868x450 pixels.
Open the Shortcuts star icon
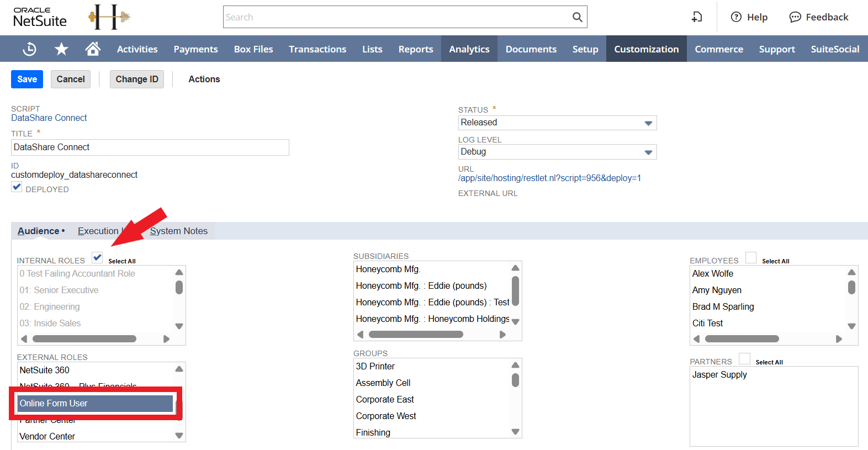click(61, 49)
